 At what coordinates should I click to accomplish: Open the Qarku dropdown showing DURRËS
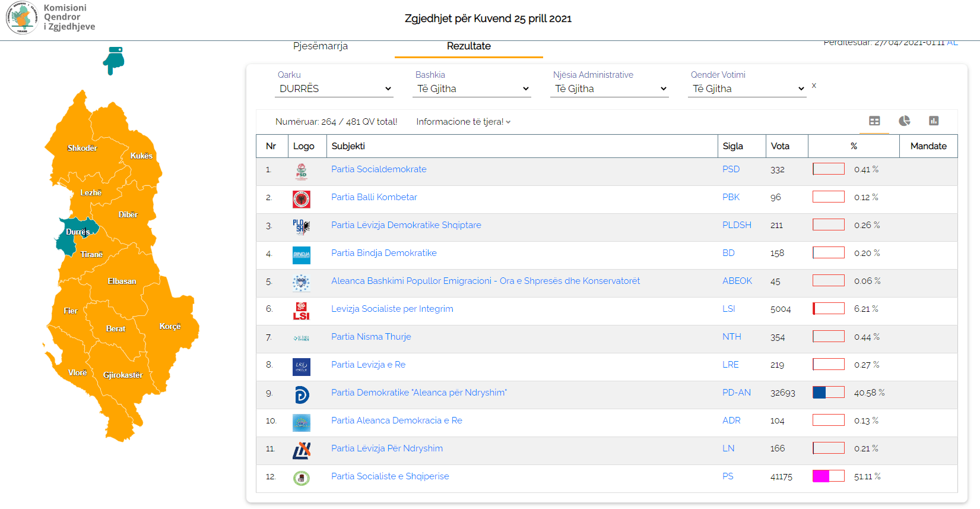[335, 88]
